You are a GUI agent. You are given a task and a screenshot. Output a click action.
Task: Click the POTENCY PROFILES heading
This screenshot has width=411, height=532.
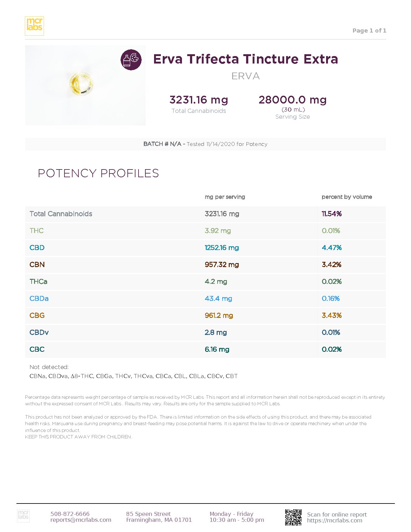pyautogui.click(x=98, y=173)
